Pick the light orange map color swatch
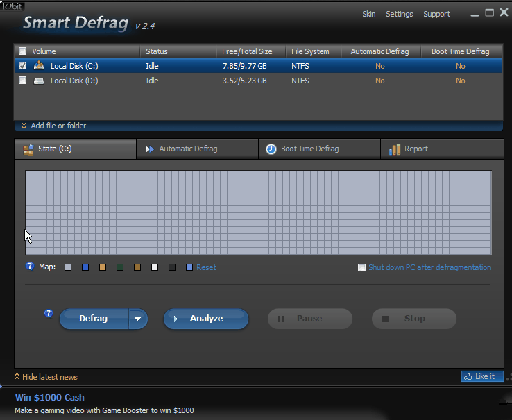The height and width of the screenshot is (420, 512). [103, 267]
